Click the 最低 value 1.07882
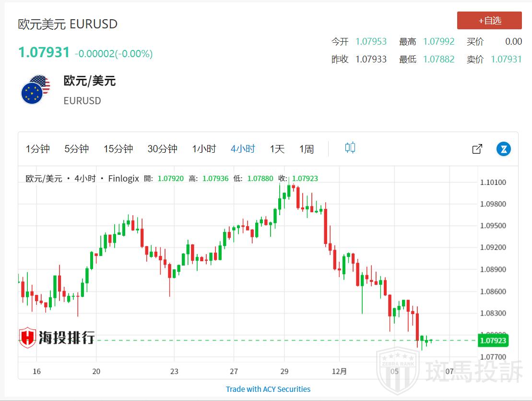 click(439, 59)
